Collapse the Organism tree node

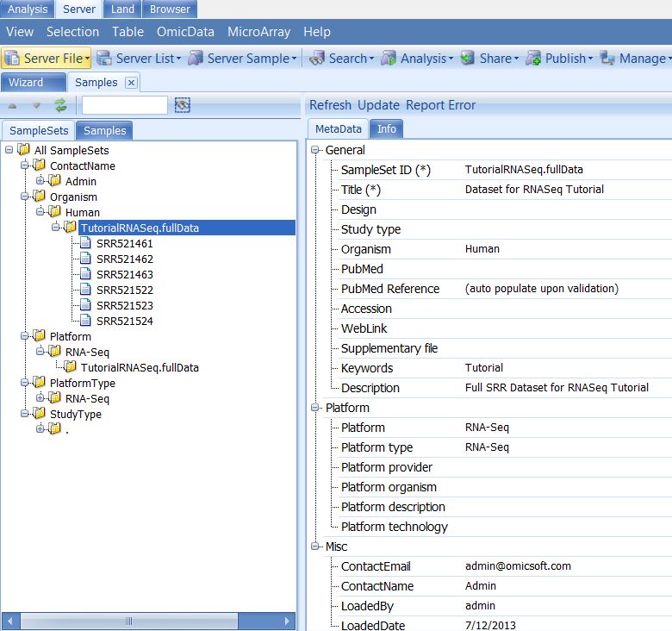[x=24, y=197]
